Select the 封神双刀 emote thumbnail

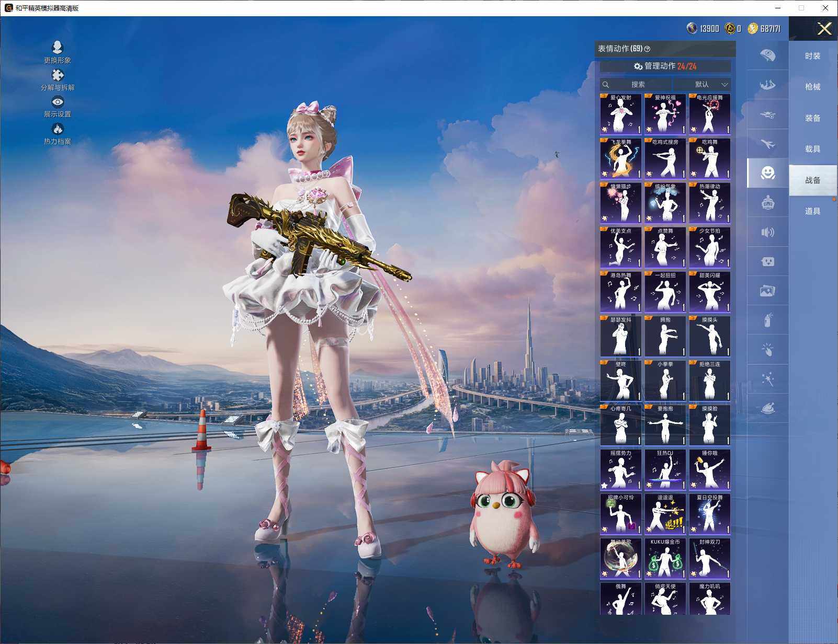click(710, 559)
